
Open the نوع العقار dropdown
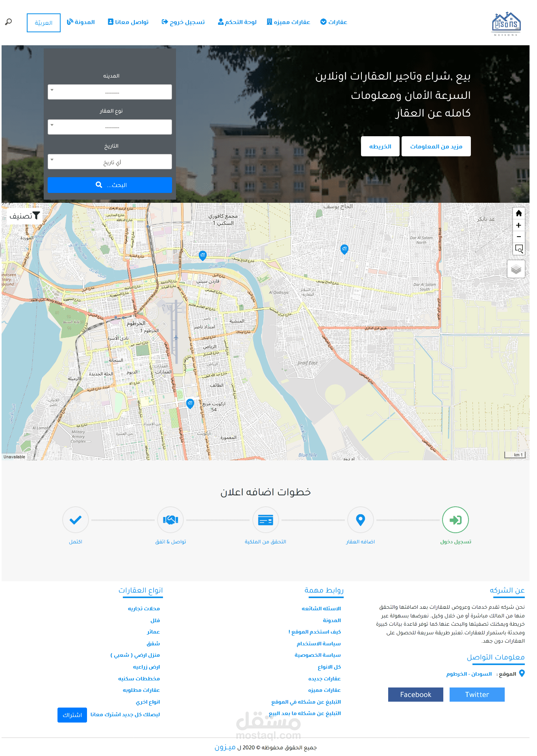click(x=110, y=127)
